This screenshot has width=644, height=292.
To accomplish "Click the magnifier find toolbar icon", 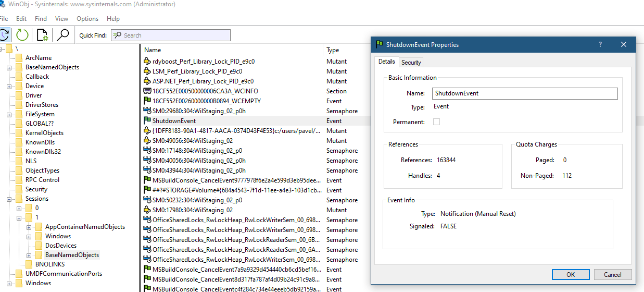I will [63, 35].
